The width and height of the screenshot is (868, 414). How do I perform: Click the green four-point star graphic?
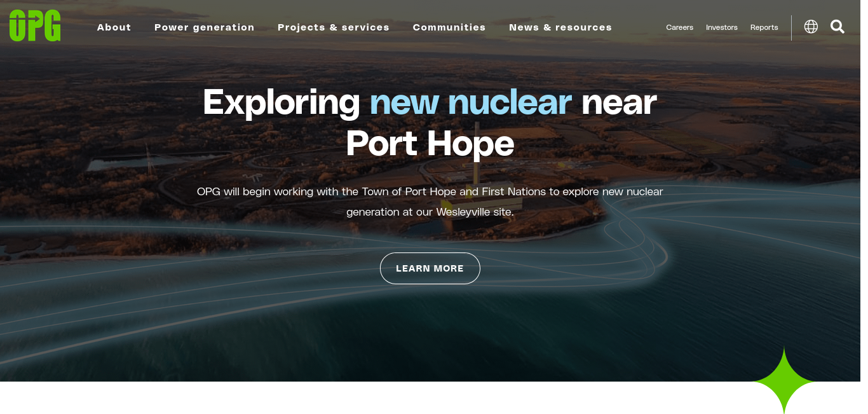(783, 381)
